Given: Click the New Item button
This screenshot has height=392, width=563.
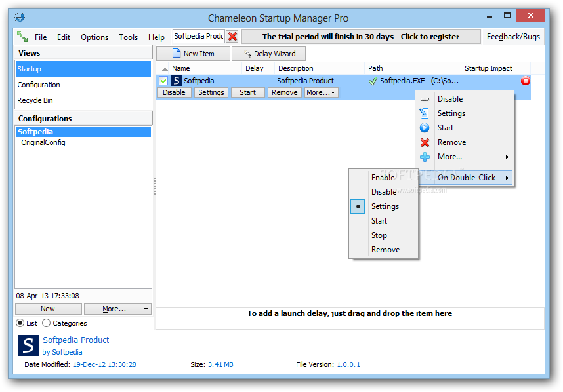Looking at the screenshot, I should (x=193, y=54).
